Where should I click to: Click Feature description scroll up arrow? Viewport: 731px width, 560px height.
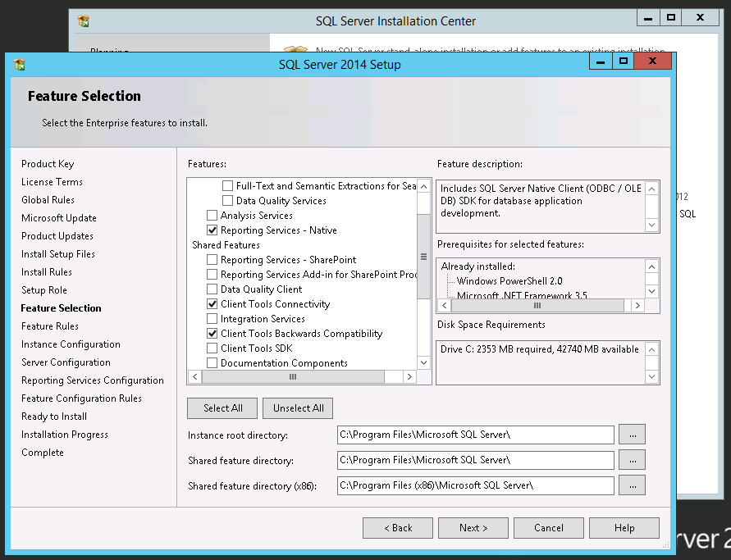click(x=651, y=189)
